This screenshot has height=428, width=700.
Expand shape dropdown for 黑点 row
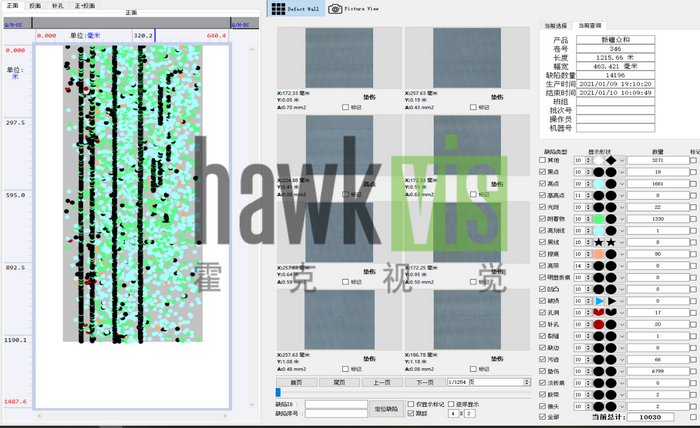coord(622,172)
